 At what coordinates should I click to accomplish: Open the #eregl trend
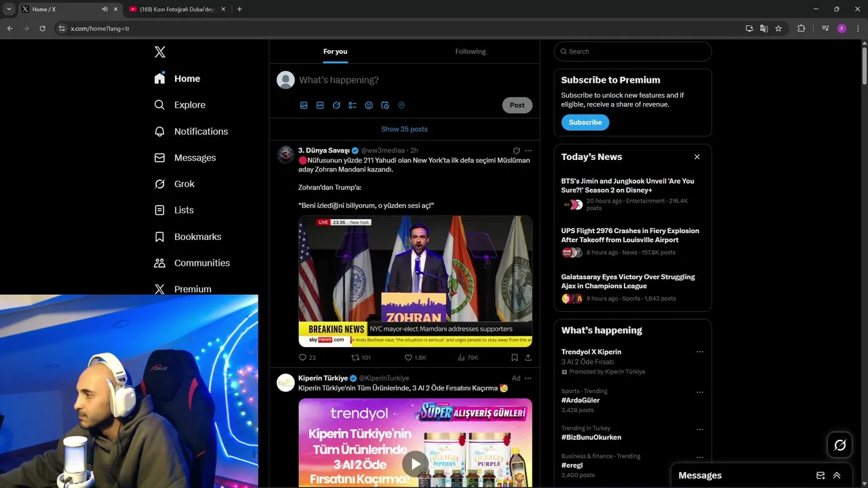coord(572,466)
